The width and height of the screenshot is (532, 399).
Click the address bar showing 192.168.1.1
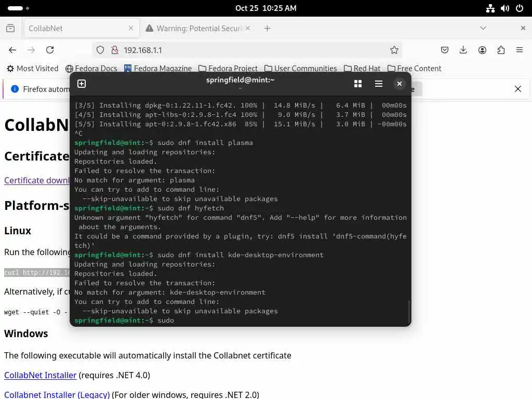click(x=247, y=50)
